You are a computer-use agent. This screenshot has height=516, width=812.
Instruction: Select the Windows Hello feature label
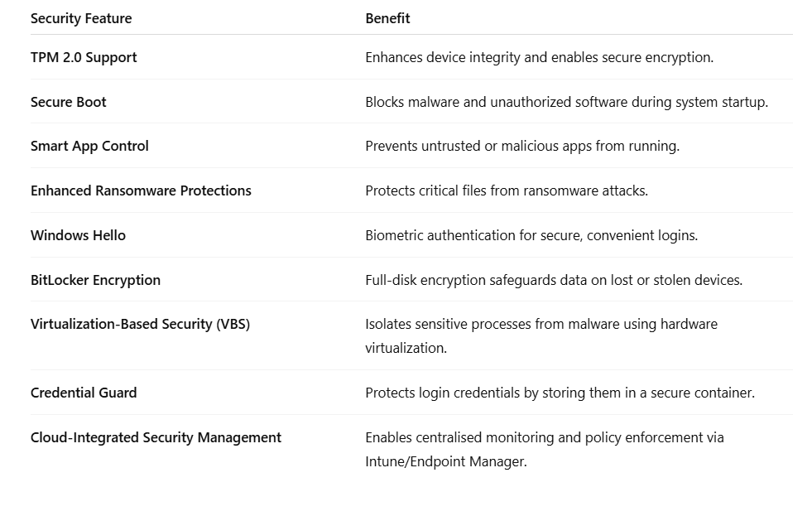click(78, 235)
